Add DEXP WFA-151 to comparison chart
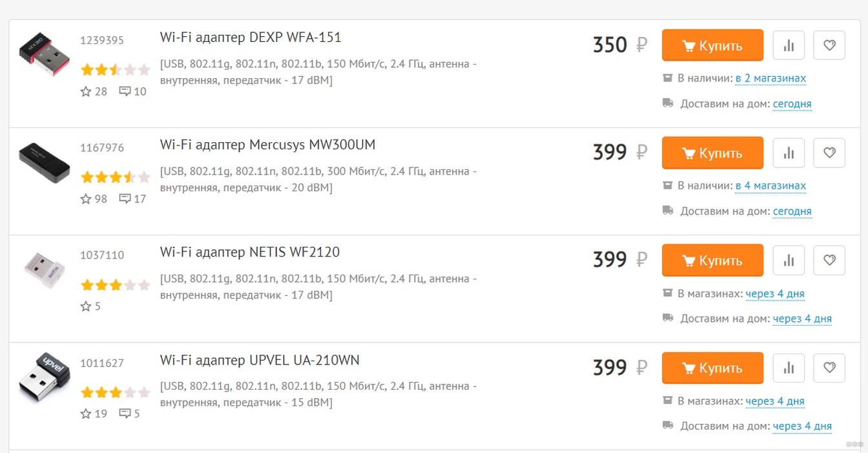Image resolution: width=868 pixels, height=453 pixels. [789, 45]
